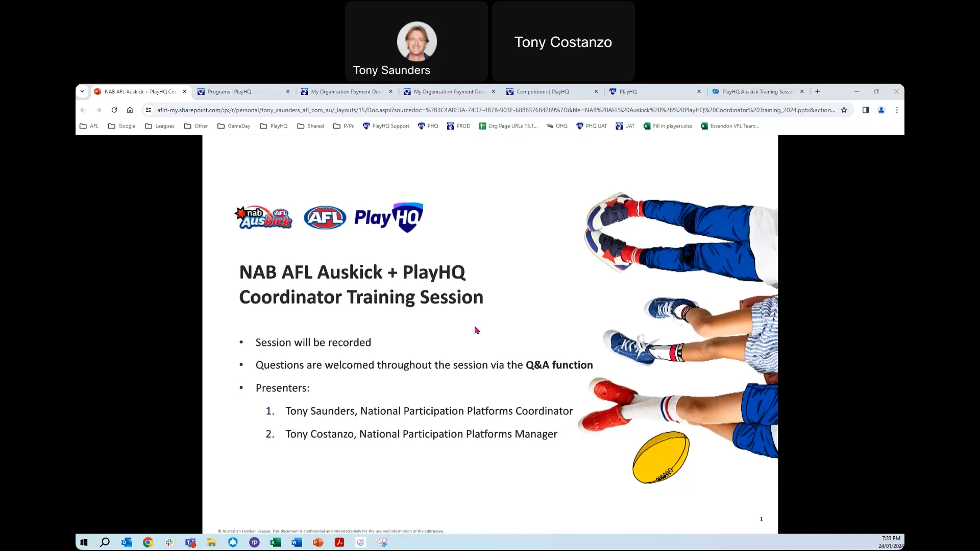Screen dimensions: 980x551
Task: Toggle the bookmark star for this page
Action: (x=845, y=110)
